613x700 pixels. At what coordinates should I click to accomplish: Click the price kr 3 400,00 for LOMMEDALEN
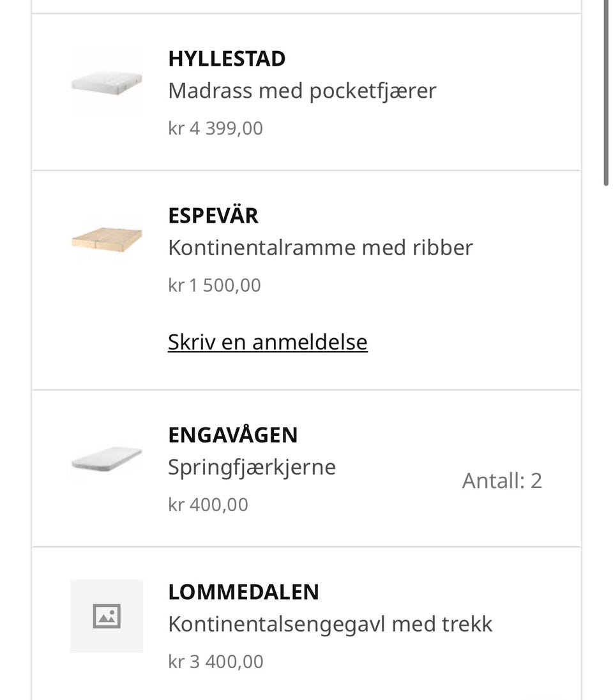click(x=215, y=661)
